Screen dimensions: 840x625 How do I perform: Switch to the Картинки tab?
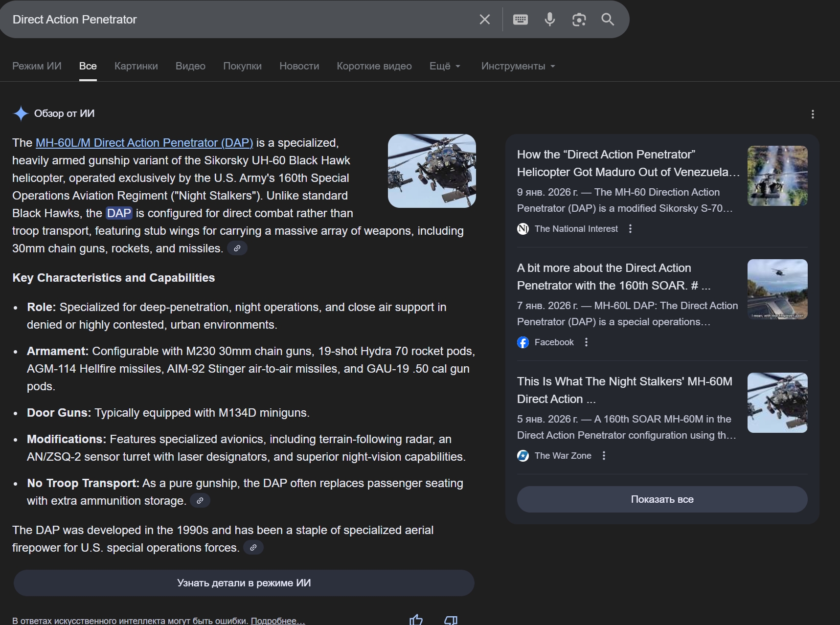click(136, 66)
